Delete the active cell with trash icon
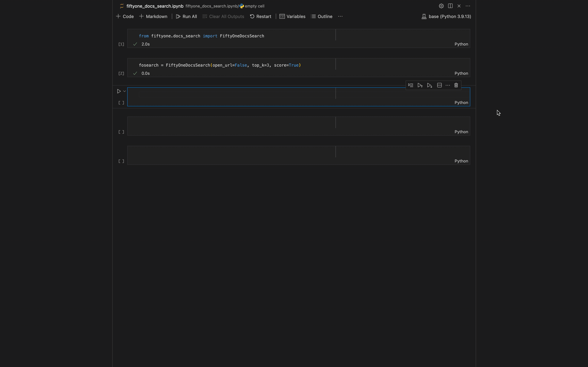Screen dimensions: 588x367 click(456, 85)
